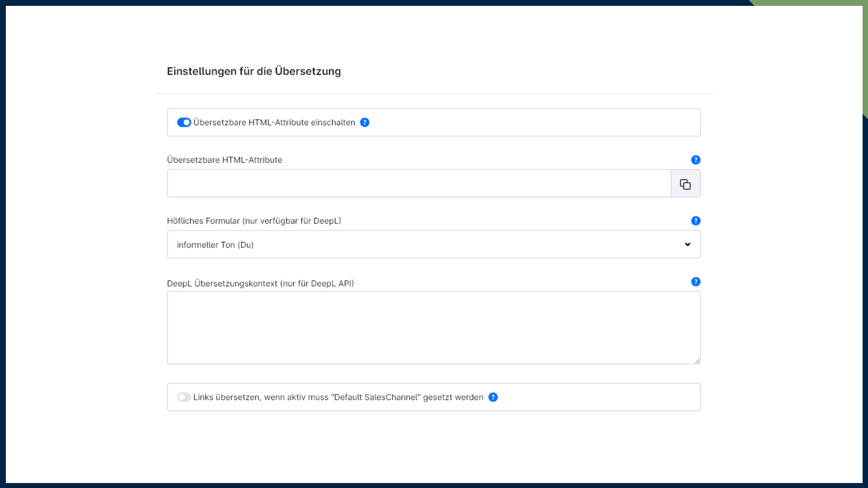Image resolution: width=868 pixels, height=488 pixels.
Task: Focus the Übersetzbare HTML-Attribute text input
Action: [419, 183]
